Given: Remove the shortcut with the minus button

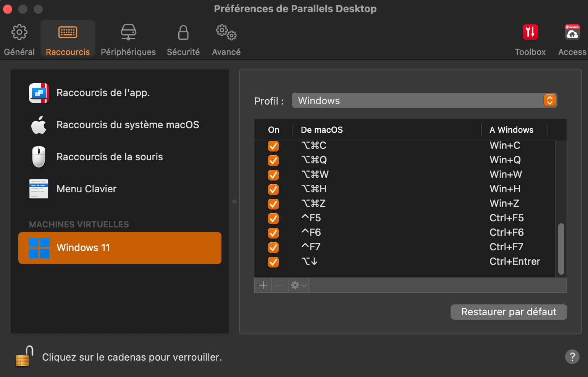Looking at the screenshot, I should tap(280, 285).
